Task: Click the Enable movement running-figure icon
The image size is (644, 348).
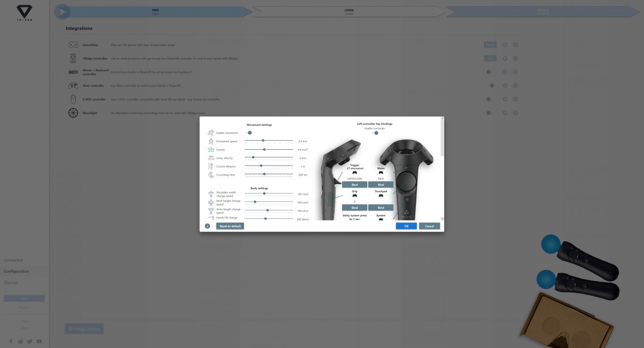Action: click(211, 133)
